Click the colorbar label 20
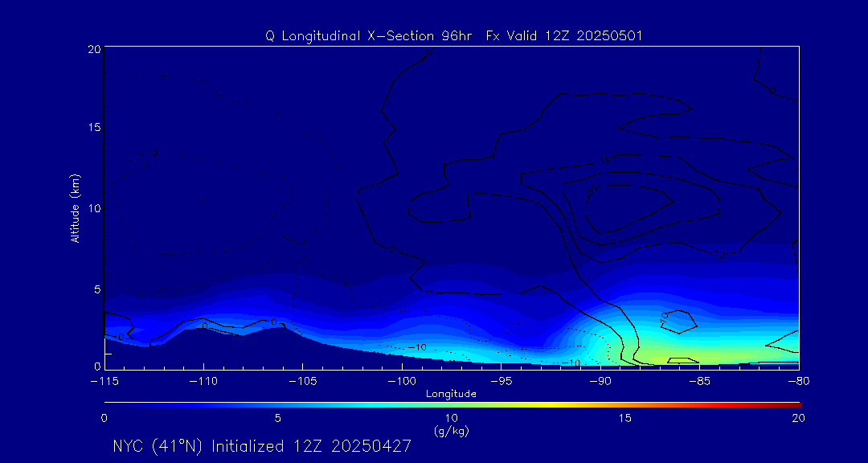This screenshot has height=463, width=868. point(798,419)
